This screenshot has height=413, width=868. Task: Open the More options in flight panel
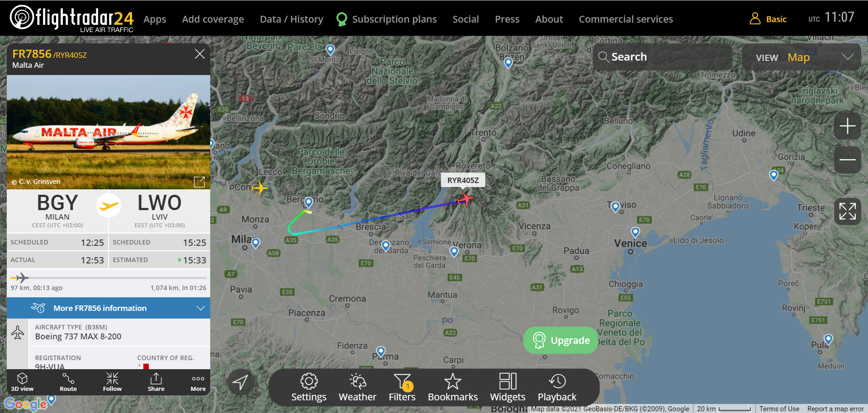[x=198, y=382]
